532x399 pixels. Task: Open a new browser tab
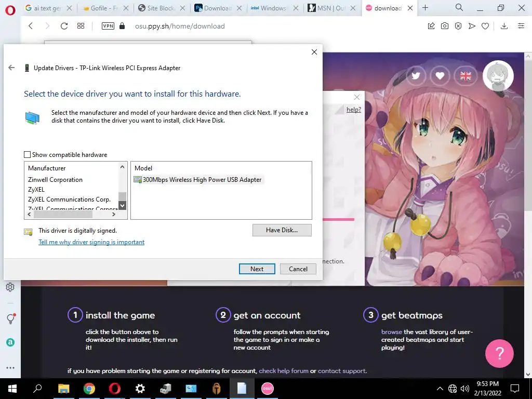coord(425,7)
